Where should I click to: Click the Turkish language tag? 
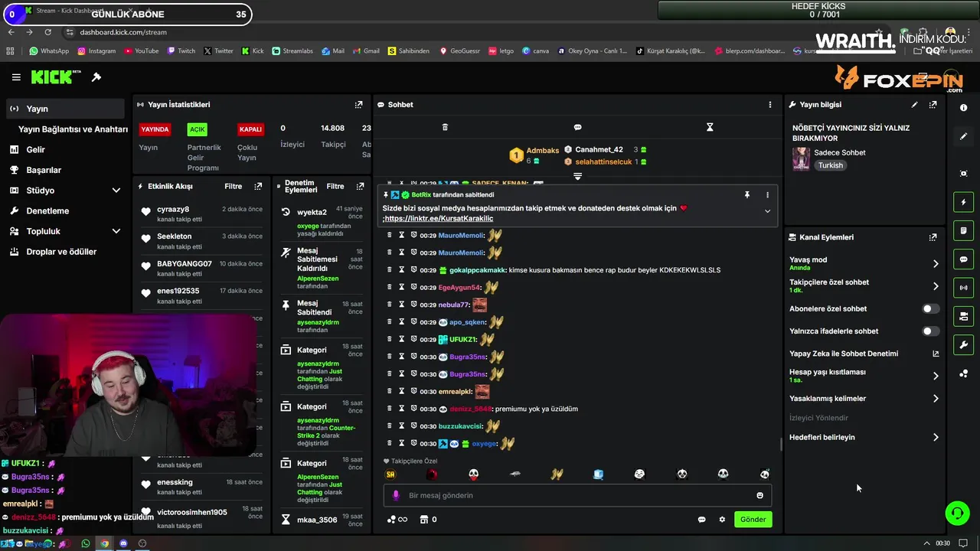(x=831, y=165)
